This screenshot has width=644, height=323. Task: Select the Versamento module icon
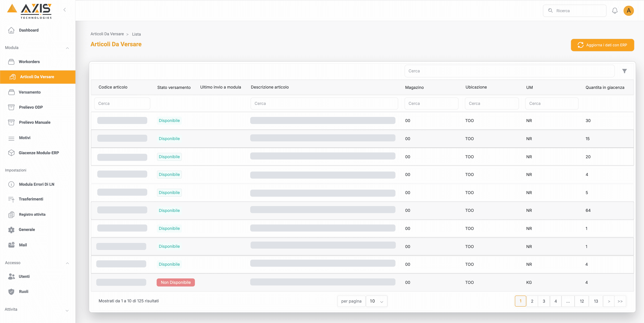click(12, 92)
